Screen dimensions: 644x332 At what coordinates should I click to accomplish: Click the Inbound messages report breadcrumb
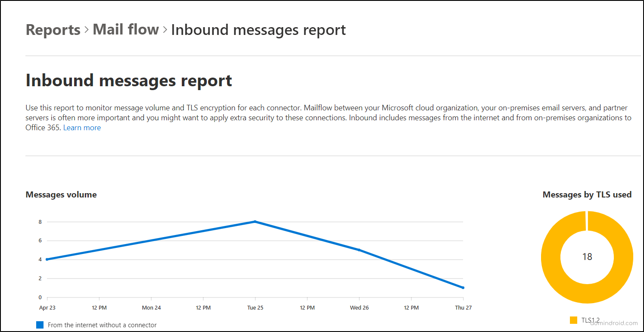click(x=258, y=30)
